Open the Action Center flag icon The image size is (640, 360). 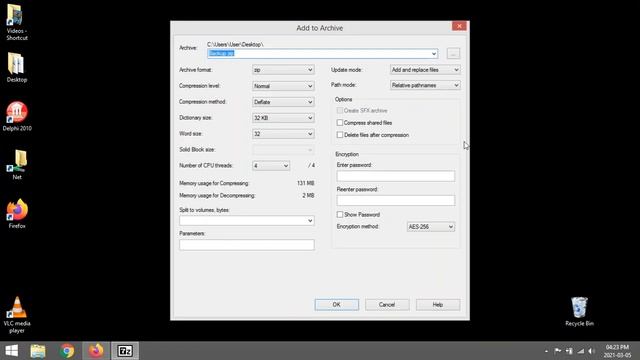tap(558, 351)
